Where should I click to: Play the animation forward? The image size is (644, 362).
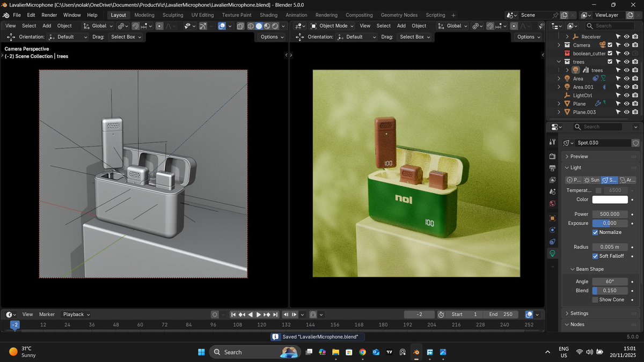pos(259,314)
